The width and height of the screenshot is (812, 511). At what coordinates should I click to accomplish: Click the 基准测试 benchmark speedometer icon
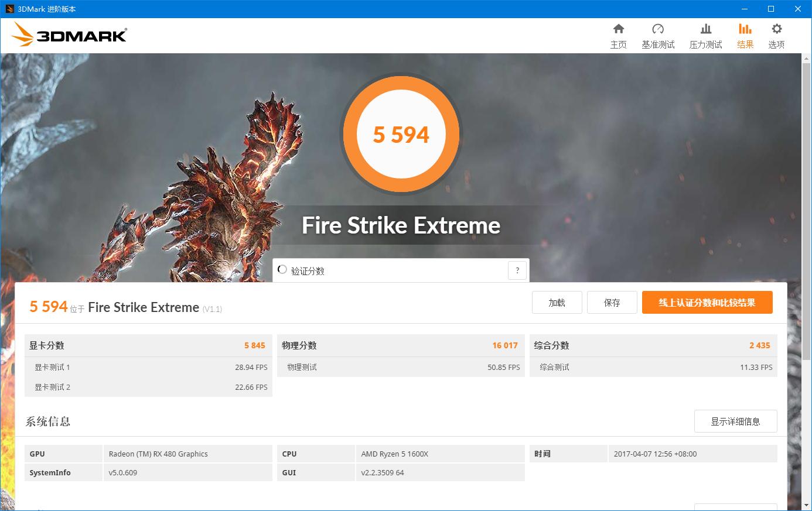click(x=658, y=28)
